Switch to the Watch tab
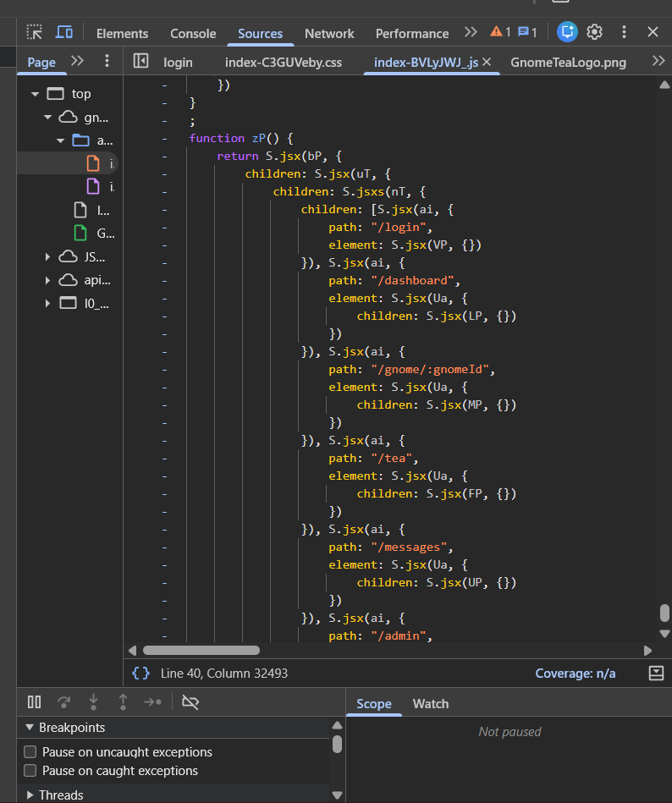Viewport: 672px width, 803px height. (x=431, y=704)
